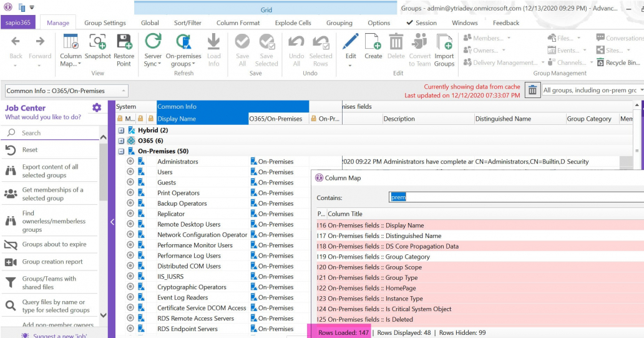644x338 pixels.
Task: Open the Channels dropdown
Action: 570,62
